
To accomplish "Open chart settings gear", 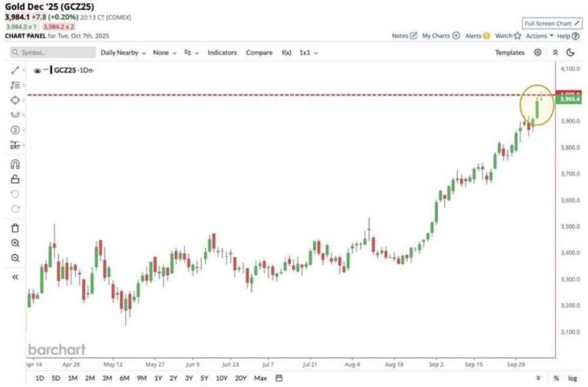I will [x=537, y=53].
